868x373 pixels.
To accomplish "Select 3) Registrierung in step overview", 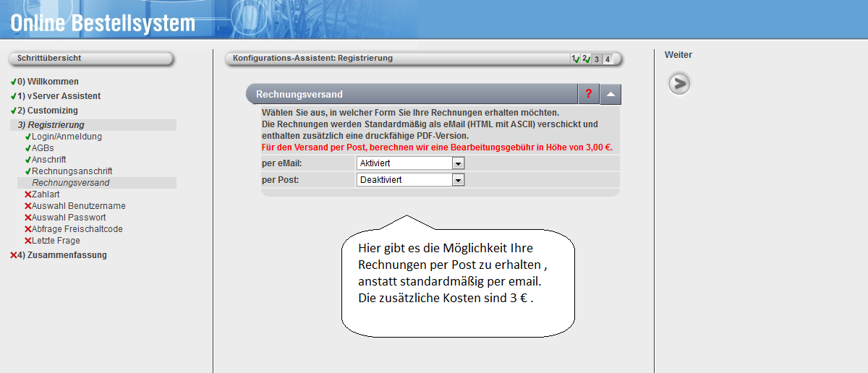I will 51,125.
